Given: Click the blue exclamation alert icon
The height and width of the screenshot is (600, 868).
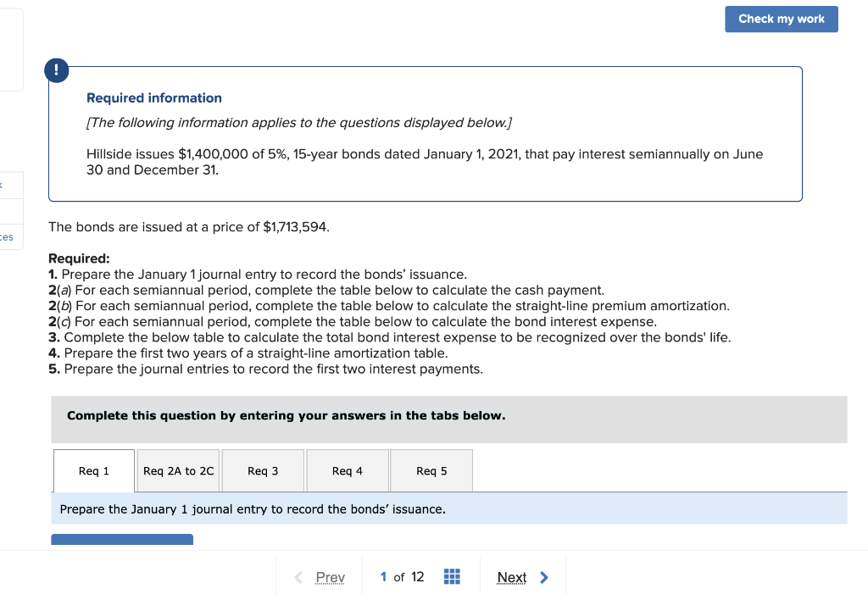Looking at the screenshot, I should tap(56, 70).
